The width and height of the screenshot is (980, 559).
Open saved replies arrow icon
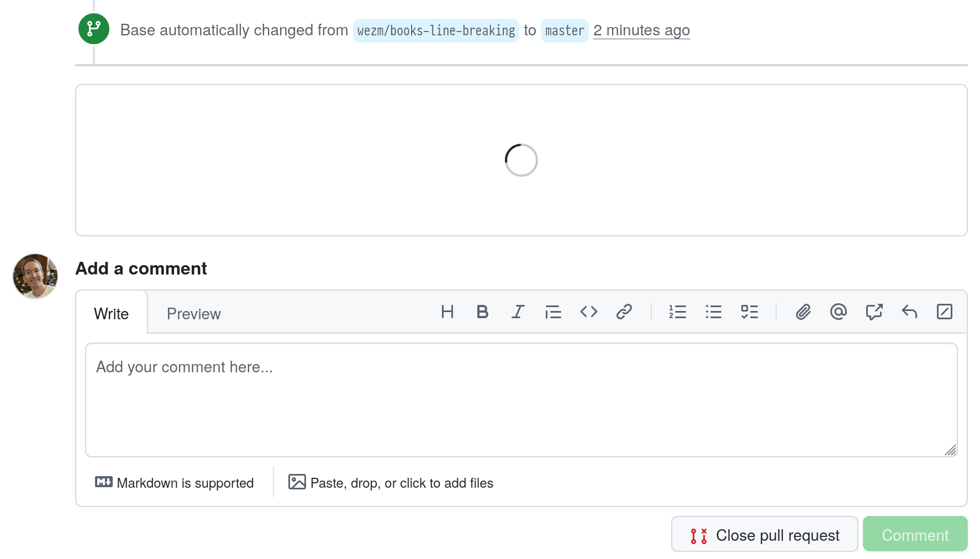(x=909, y=312)
